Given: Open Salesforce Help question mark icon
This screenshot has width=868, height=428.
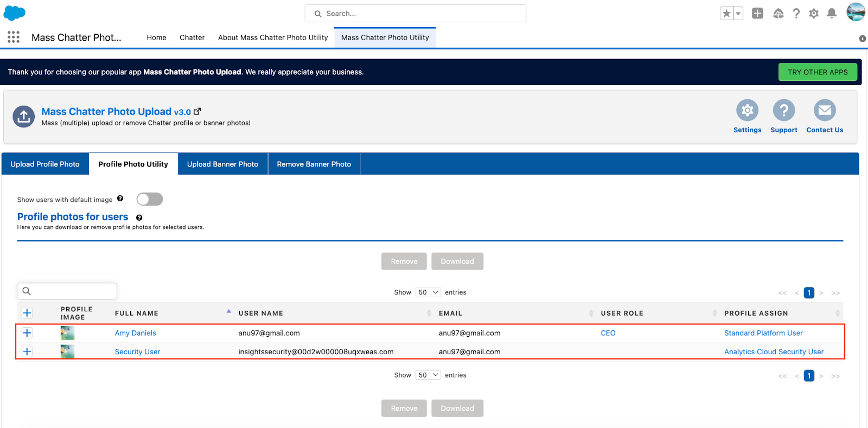Looking at the screenshot, I should pos(796,14).
